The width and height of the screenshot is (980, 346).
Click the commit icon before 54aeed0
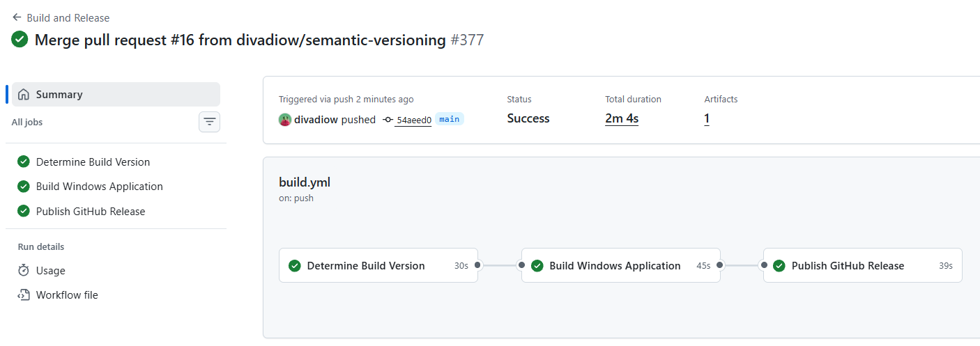[x=388, y=120]
